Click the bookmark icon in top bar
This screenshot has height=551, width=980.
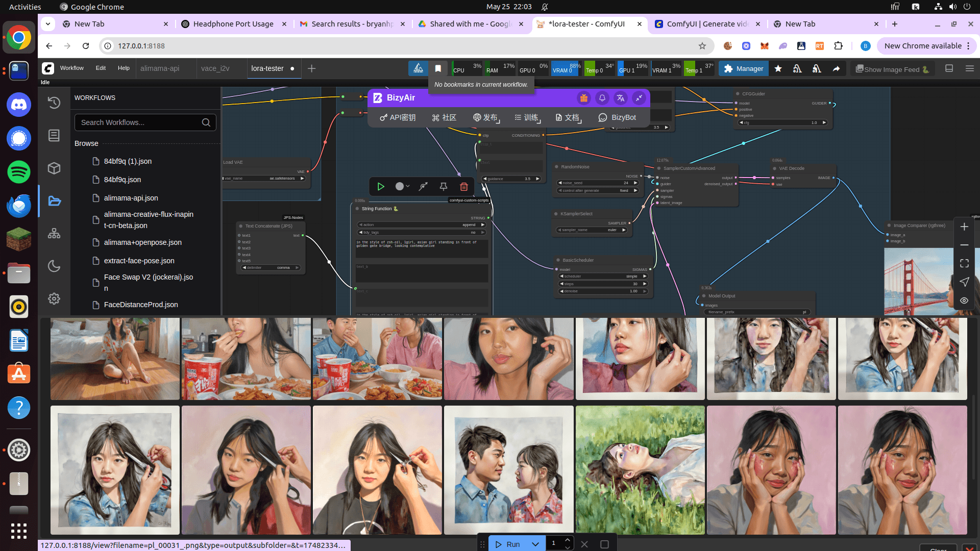pos(438,68)
